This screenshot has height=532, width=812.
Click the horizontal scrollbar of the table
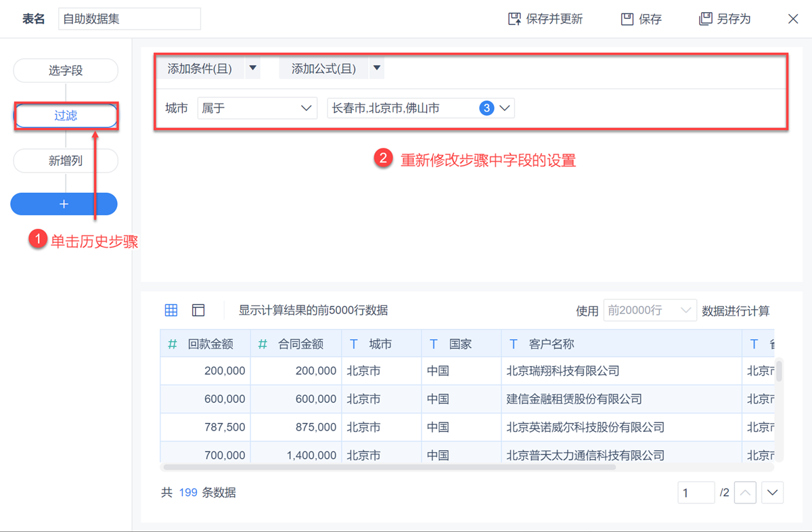point(390,467)
